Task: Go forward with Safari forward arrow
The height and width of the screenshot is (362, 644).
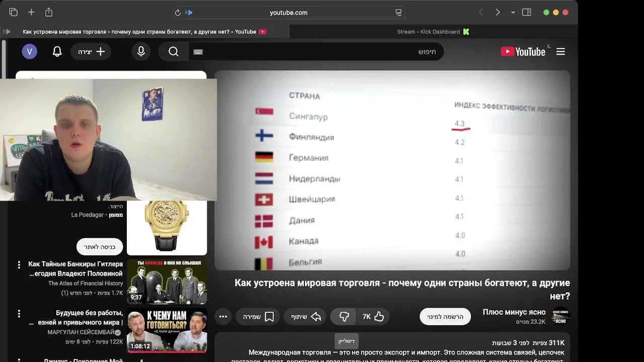Action: point(498,13)
